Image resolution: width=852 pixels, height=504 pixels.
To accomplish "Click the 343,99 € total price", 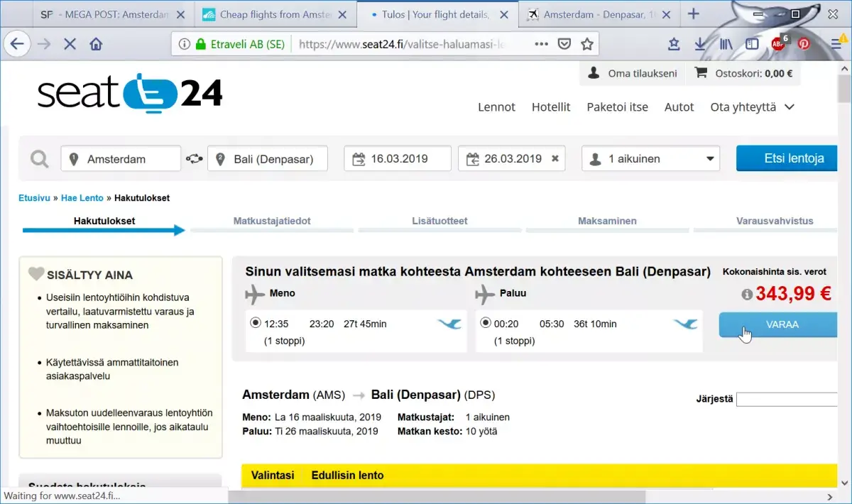I will (793, 294).
